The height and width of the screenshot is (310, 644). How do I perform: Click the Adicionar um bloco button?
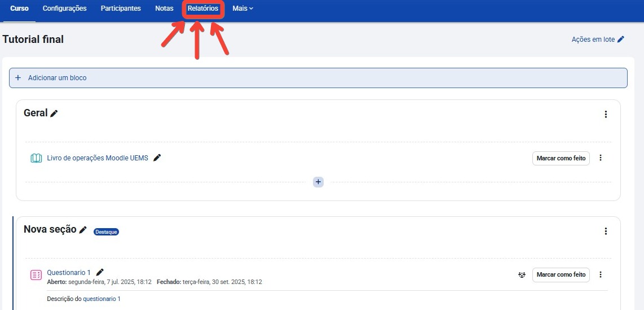pos(318,78)
